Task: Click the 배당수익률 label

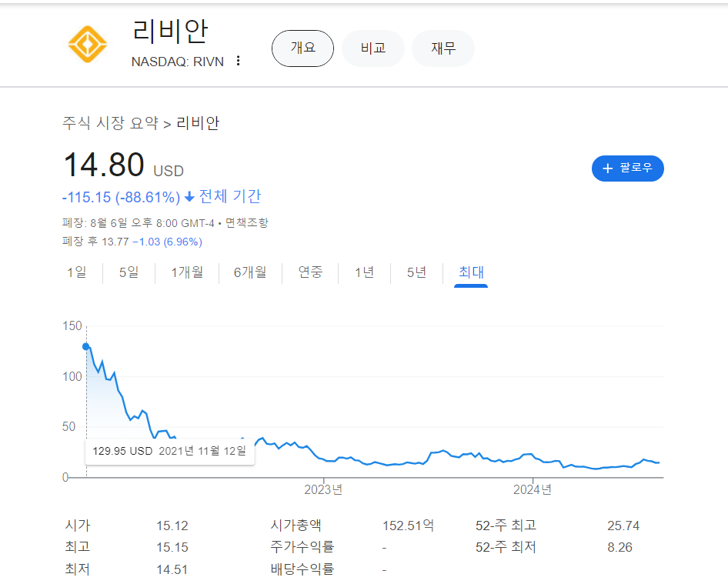Action: pos(302,569)
